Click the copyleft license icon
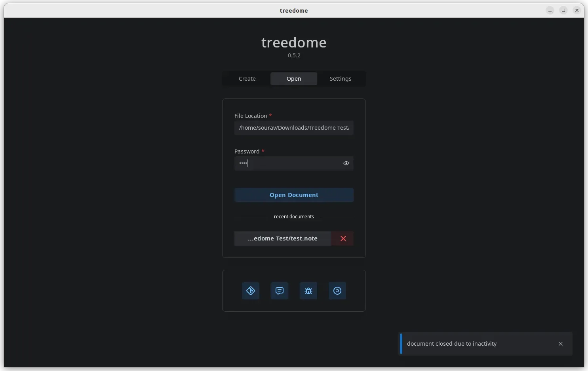 [x=337, y=291]
